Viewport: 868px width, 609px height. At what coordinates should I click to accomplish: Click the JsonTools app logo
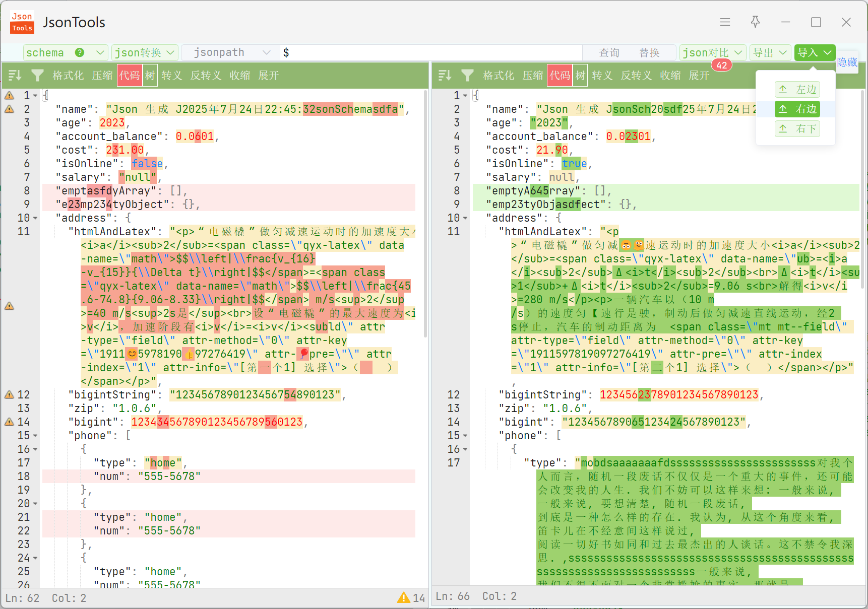click(x=22, y=22)
